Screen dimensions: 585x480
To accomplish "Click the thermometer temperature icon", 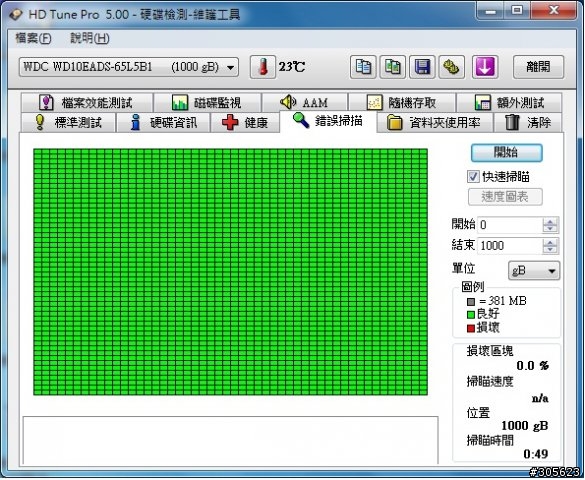I will 263,68.
